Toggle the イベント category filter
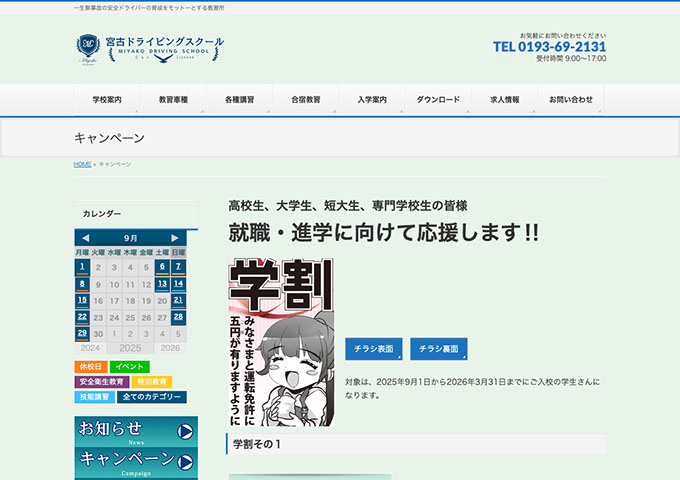 point(130,367)
